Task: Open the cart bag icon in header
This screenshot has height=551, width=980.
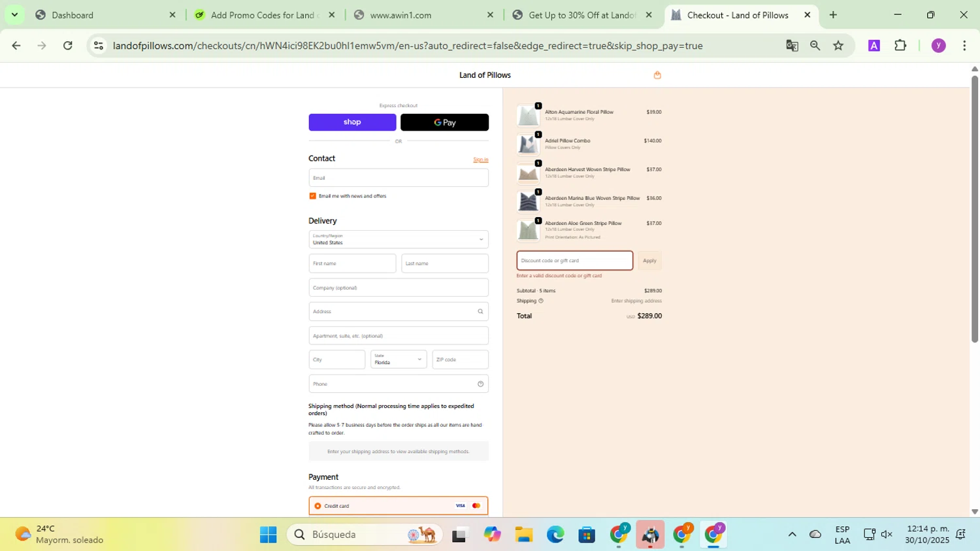Action: pyautogui.click(x=657, y=75)
